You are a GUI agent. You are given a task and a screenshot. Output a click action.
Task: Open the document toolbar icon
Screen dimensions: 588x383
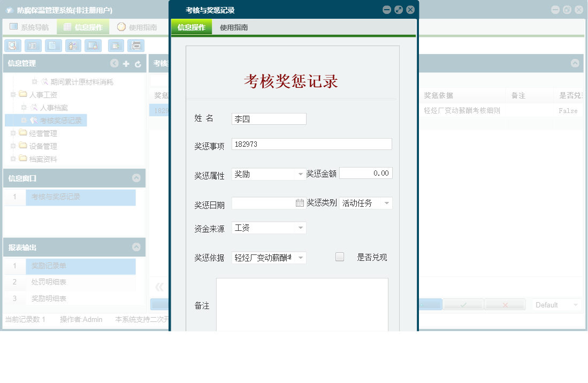52,46
